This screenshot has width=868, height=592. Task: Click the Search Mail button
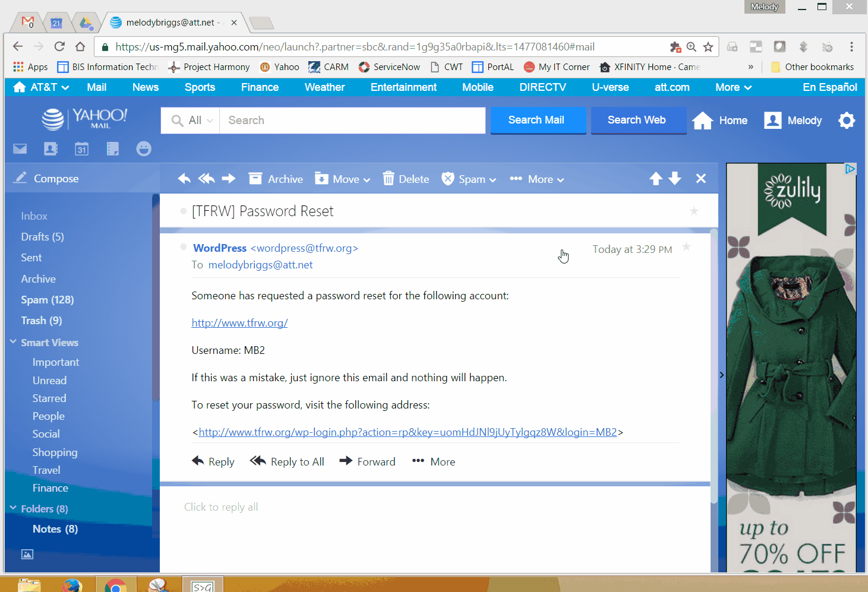538,121
